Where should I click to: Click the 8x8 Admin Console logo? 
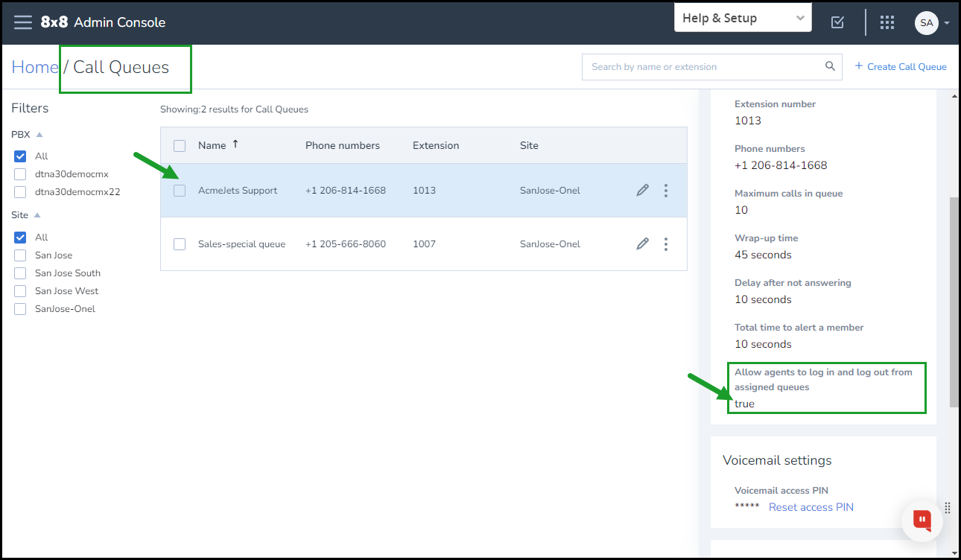[103, 22]
